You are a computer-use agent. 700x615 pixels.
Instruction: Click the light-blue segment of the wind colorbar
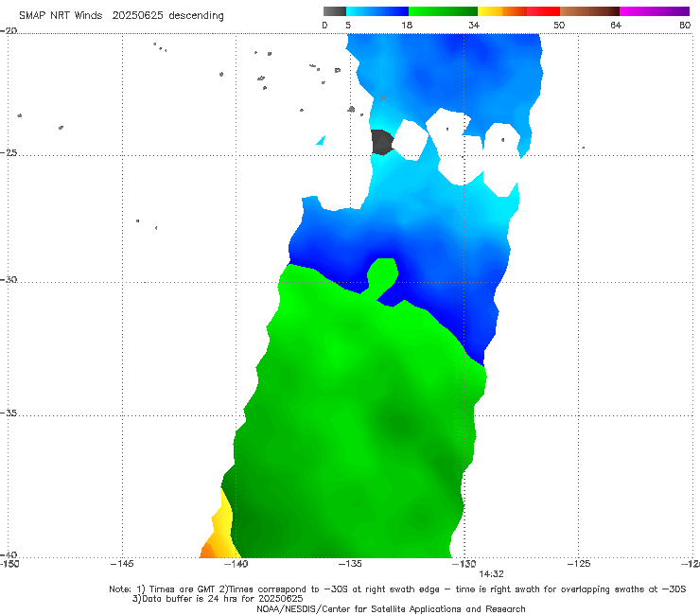tap(377, 11)
